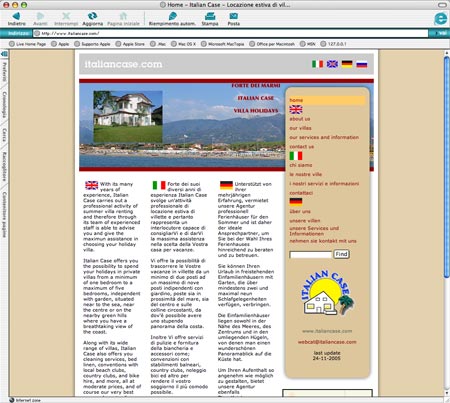Open i nostri servizi e informazioni link
The image size is (450, 403).
[324, 184]
